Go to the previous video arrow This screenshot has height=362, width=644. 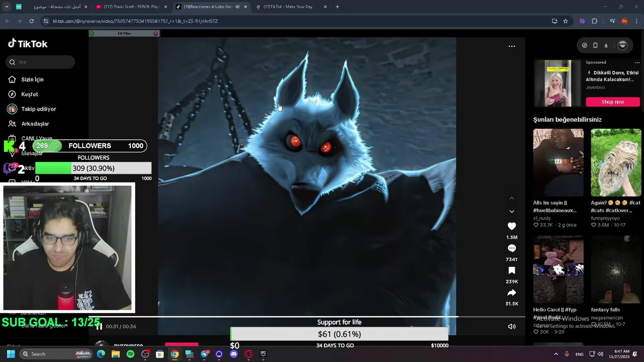[x=512, y=198]
